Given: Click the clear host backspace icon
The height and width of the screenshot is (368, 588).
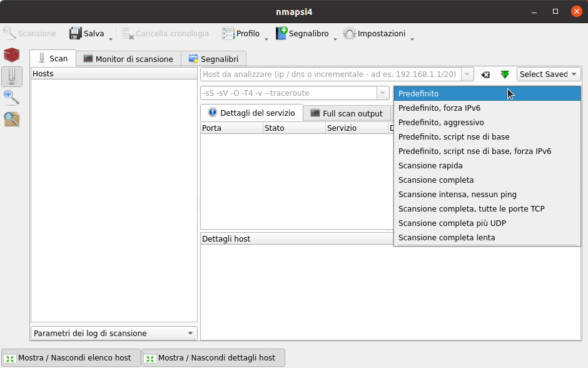Looking at the screenshot, I should [x=485, y=74].
